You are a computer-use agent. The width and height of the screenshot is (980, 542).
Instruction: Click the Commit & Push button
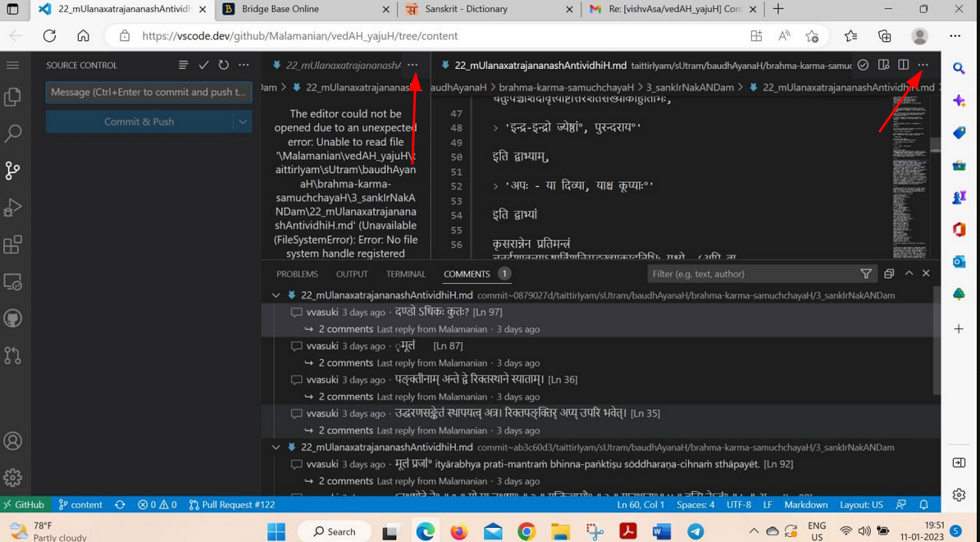click(x=139, y=122)
